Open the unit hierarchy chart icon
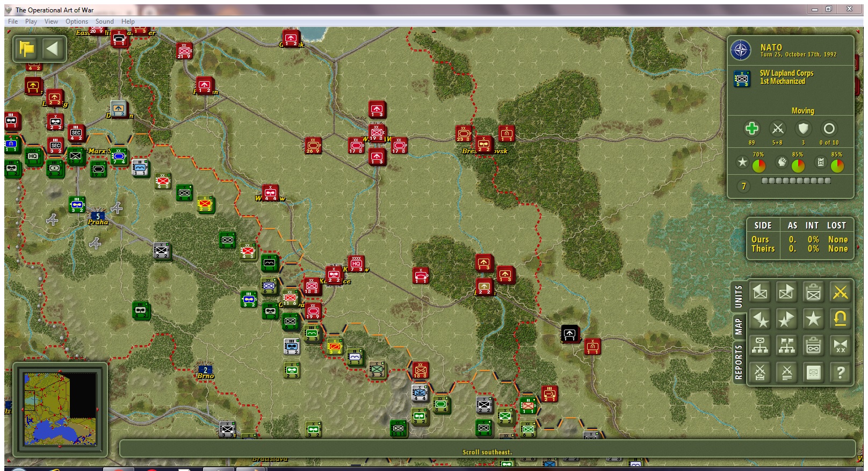Viewport: 868px width, 471px height. 759,346
